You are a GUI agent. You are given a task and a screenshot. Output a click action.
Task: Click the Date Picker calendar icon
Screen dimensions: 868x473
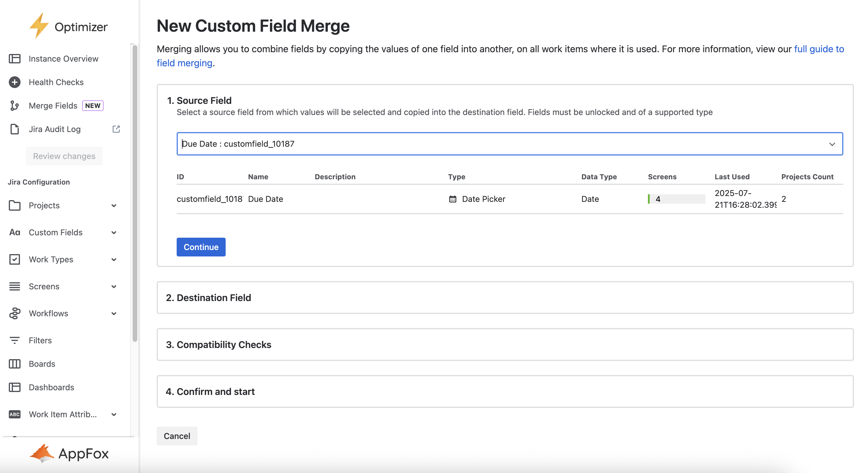(452, 199)
